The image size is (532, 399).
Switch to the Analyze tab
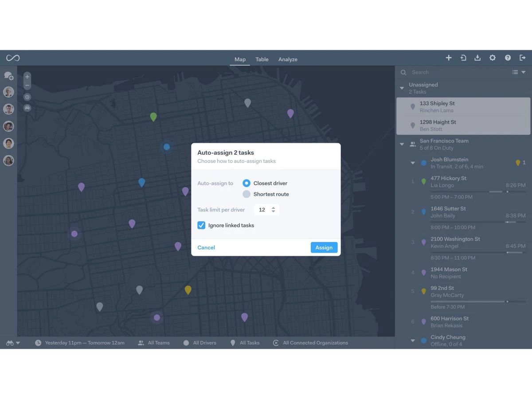(288, 59)
